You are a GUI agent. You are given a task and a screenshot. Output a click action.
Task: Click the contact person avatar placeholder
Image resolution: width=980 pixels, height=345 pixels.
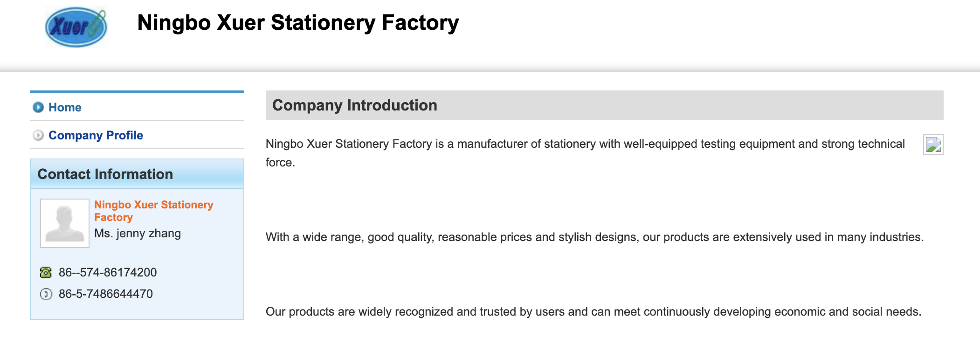click(65, 223)
